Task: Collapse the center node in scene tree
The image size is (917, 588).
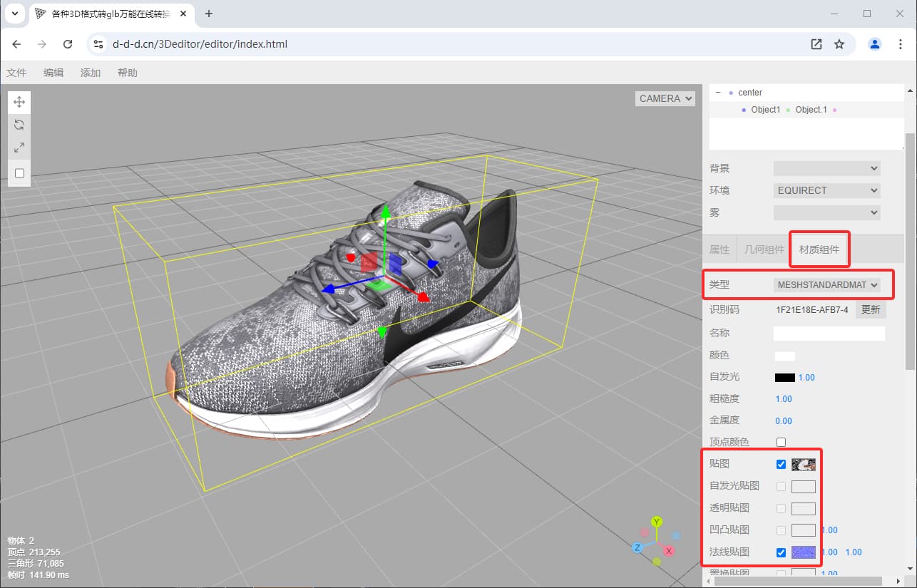Action: pyautogui.click(x=718, y=93)
